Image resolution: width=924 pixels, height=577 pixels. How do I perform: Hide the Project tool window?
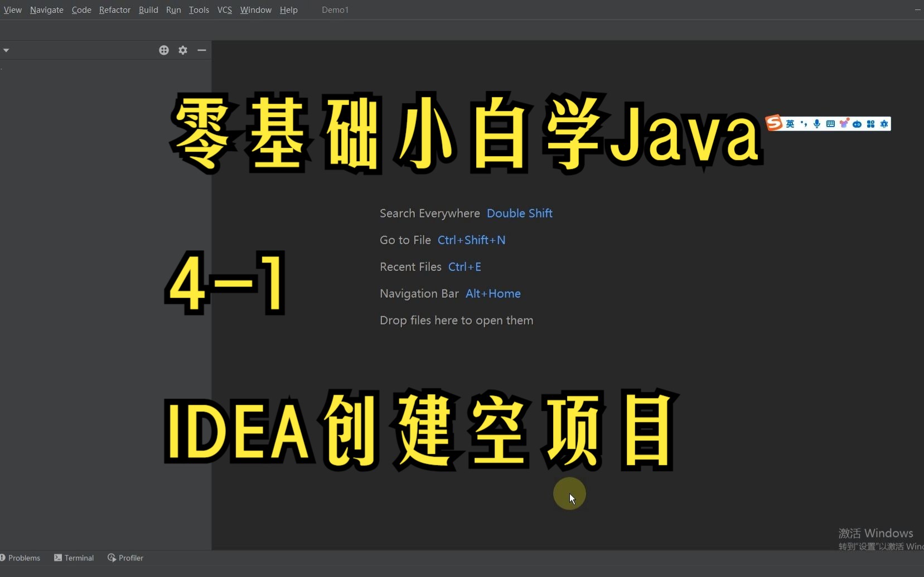coord(202,50)
